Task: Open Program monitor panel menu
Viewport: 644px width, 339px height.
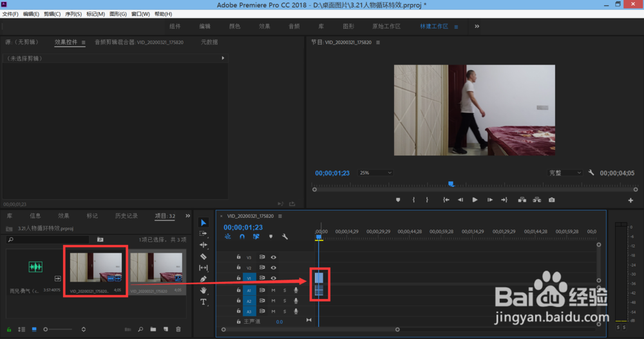Action: pos(378,43)
